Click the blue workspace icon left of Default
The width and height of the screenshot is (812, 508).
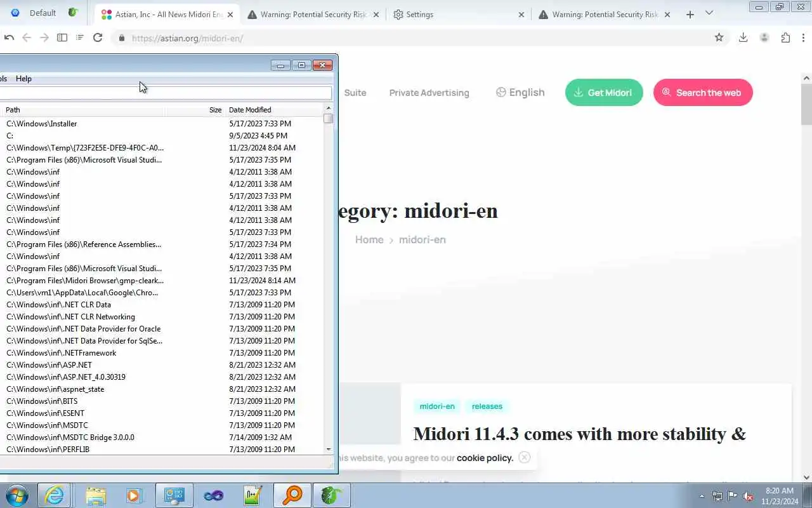(15, 13)
